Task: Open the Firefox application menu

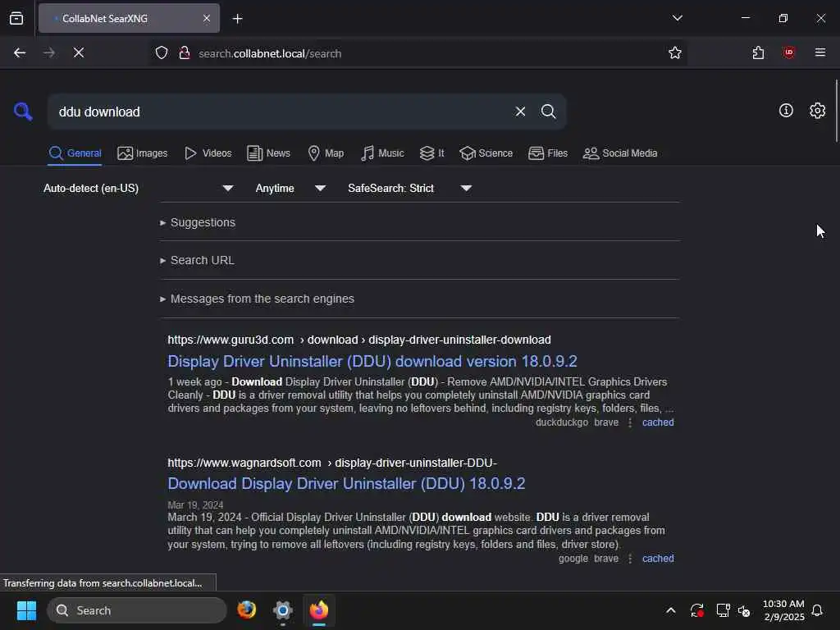Action: click(819, 52)
